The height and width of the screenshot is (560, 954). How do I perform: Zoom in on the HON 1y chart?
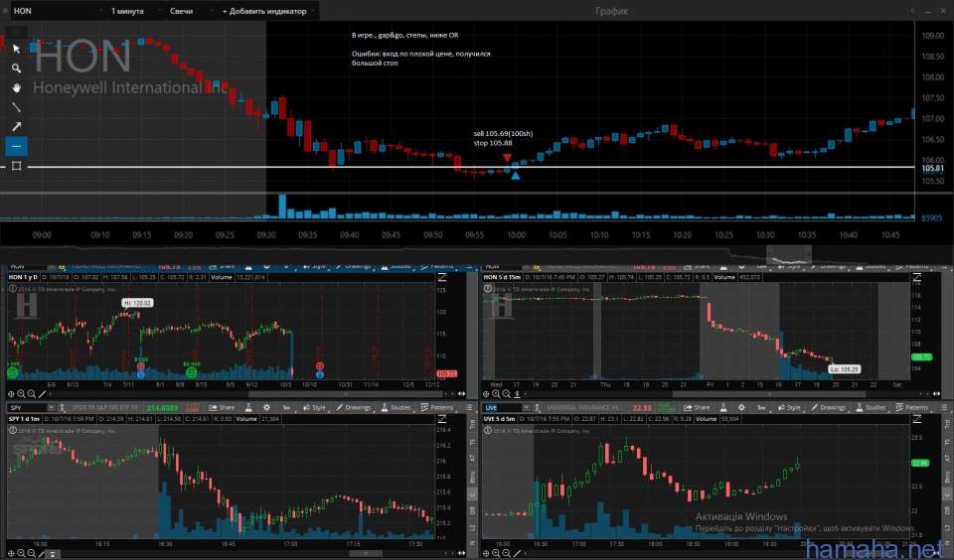(x=21, y=394)
